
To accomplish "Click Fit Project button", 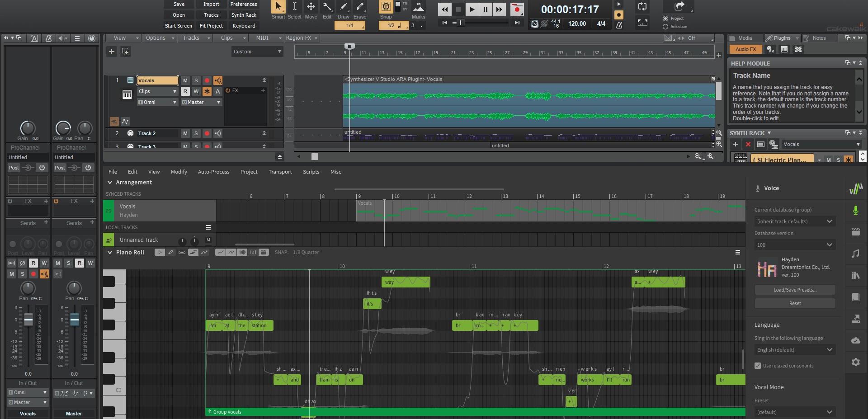I will point(211,26).
